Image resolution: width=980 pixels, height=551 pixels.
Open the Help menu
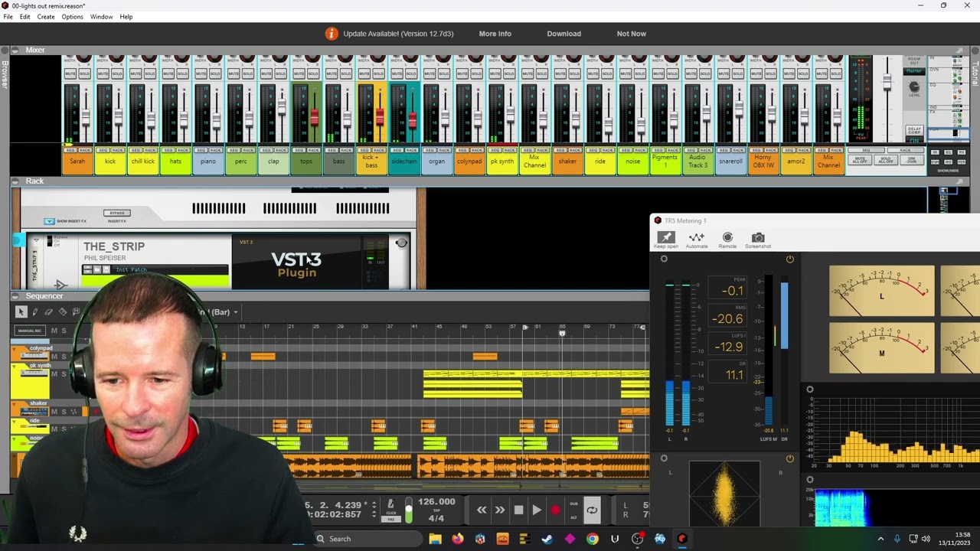point(126,17)
